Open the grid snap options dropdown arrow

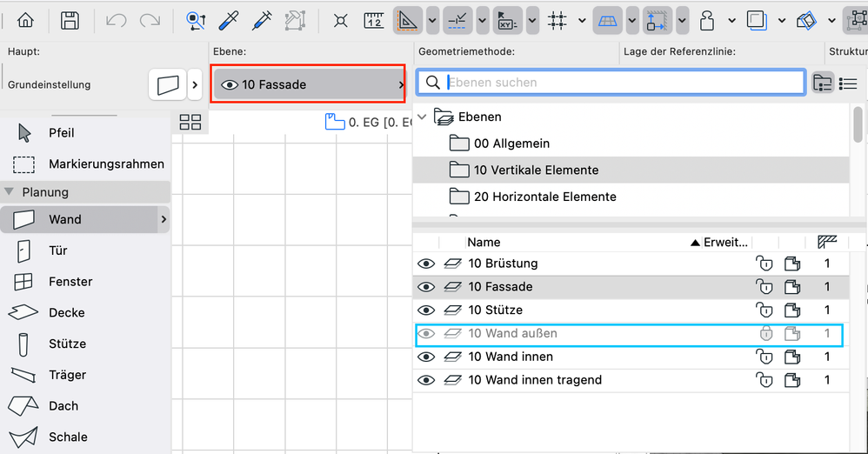(582, 21)
